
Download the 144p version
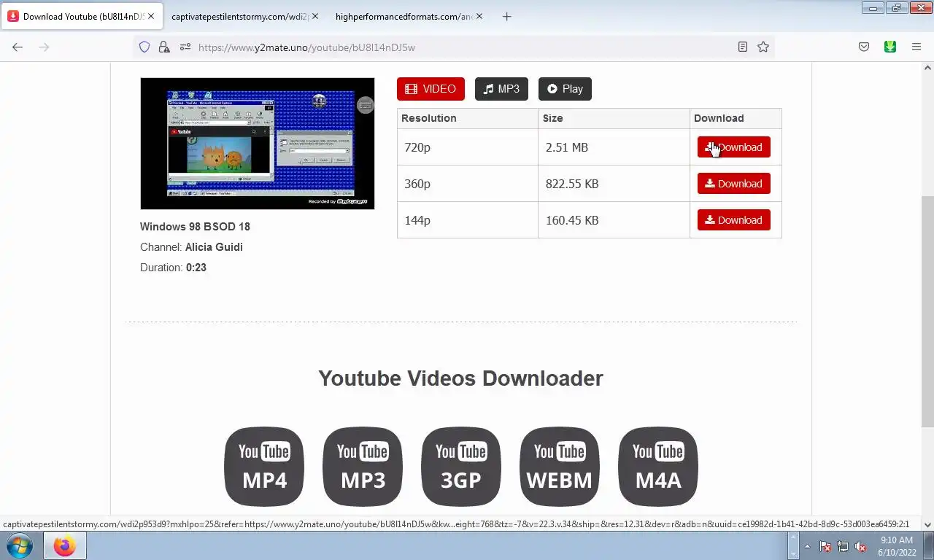(x=733, y=220)
